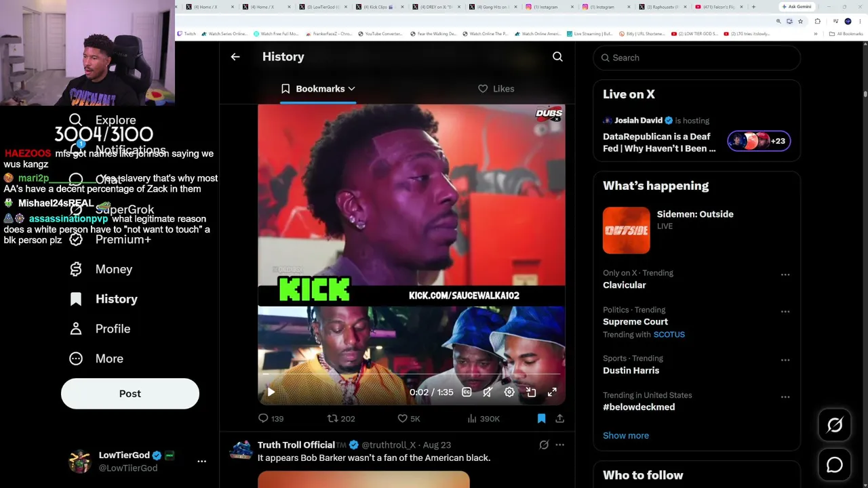The image size is (868, 488).
Task: Like the post with 5K likes
Action: (x=409, y=419)
